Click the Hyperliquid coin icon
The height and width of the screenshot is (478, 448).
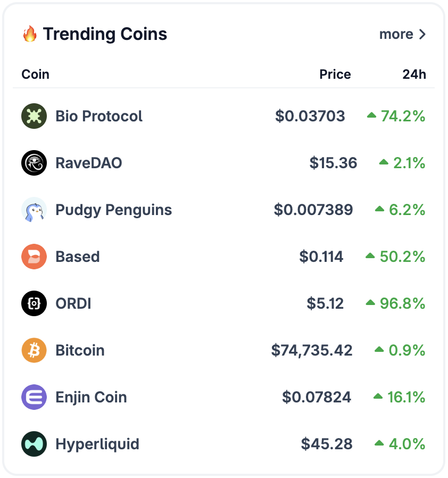coord(34,444)
